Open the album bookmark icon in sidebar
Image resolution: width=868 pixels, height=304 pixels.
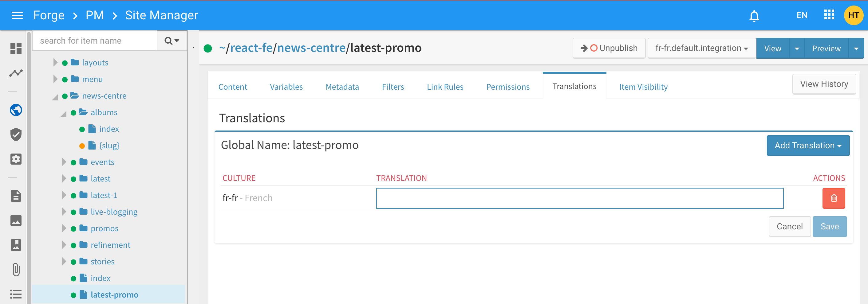(16, 245)
